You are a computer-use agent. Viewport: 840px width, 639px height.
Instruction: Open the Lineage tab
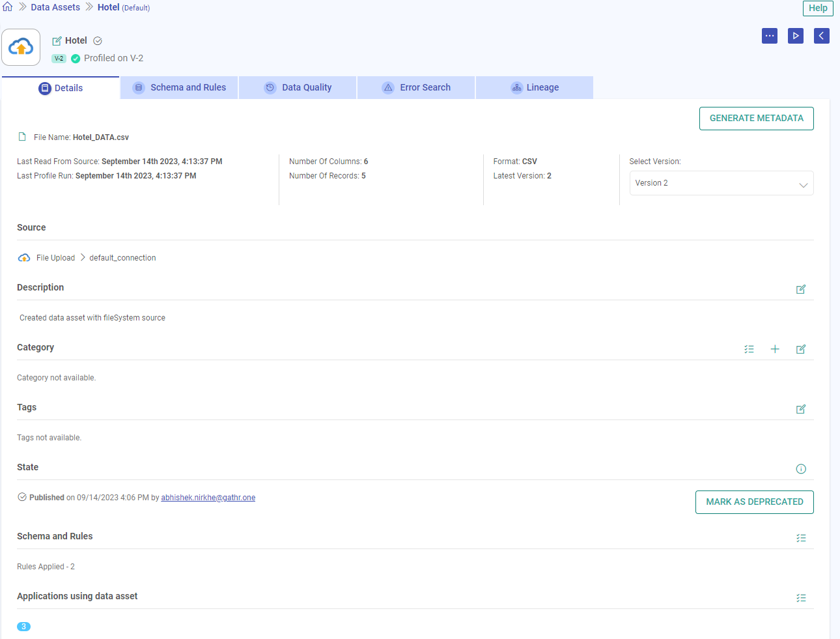(x=534, y=87)
